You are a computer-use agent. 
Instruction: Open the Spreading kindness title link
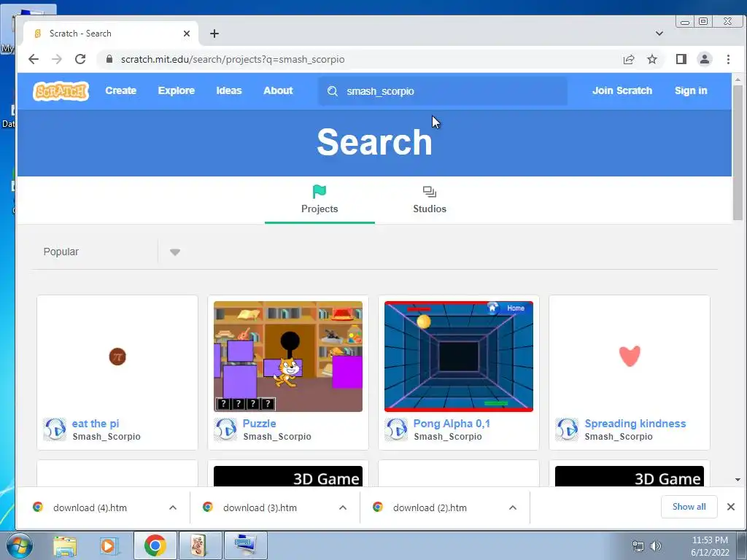click(635, 424)
